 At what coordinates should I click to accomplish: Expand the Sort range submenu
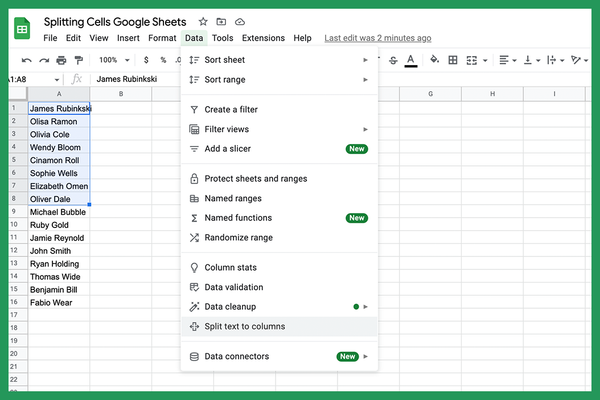pos(279,80)
